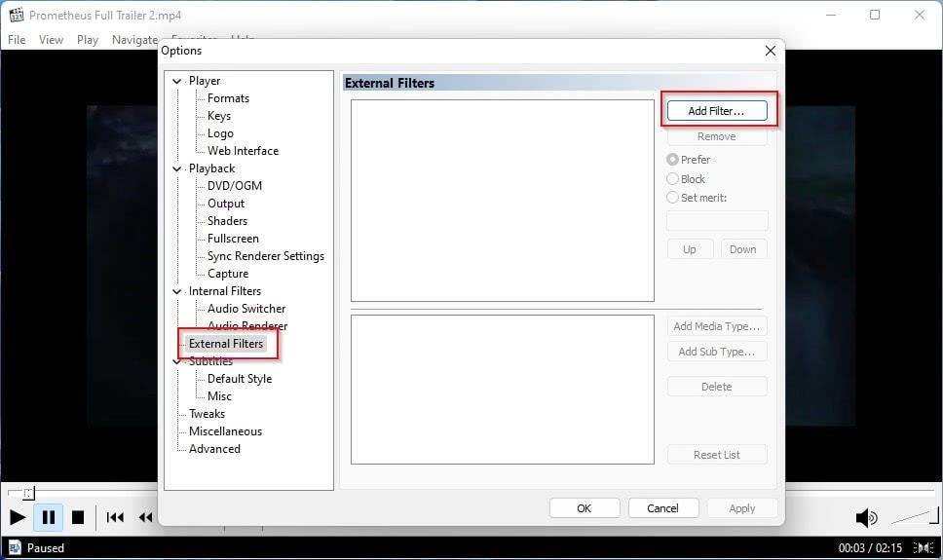Click the Delete button

click(x=717, y=387)
